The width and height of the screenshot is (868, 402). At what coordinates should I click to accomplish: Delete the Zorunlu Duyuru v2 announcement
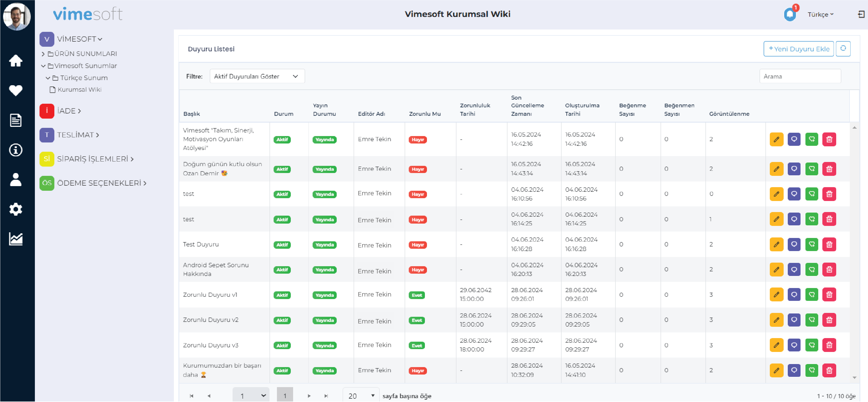coord(829,320)
